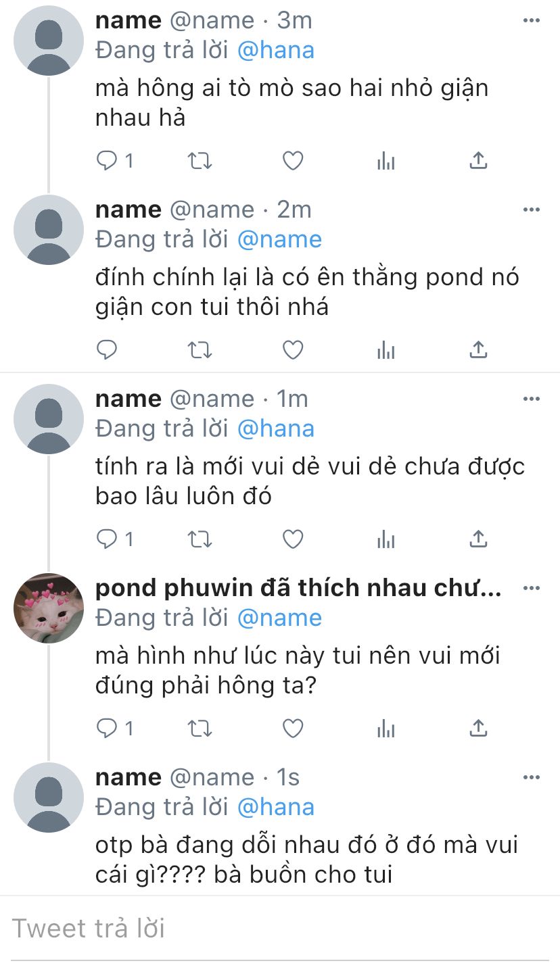Open more options on the 3m tweet
This screenshot has width=560, height=980.
coord(532,21)
